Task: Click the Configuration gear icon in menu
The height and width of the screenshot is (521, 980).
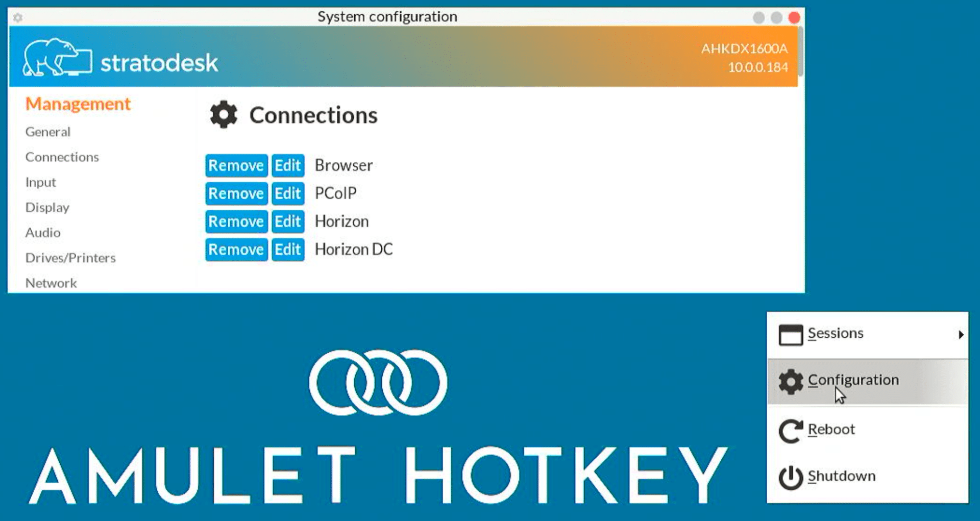Action: point(791,381)
